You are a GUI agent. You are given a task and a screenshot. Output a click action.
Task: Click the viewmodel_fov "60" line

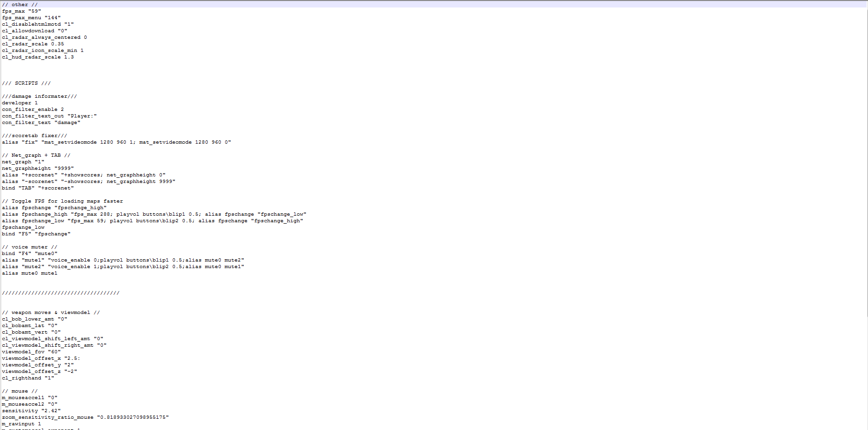click(x=31, y=352)
